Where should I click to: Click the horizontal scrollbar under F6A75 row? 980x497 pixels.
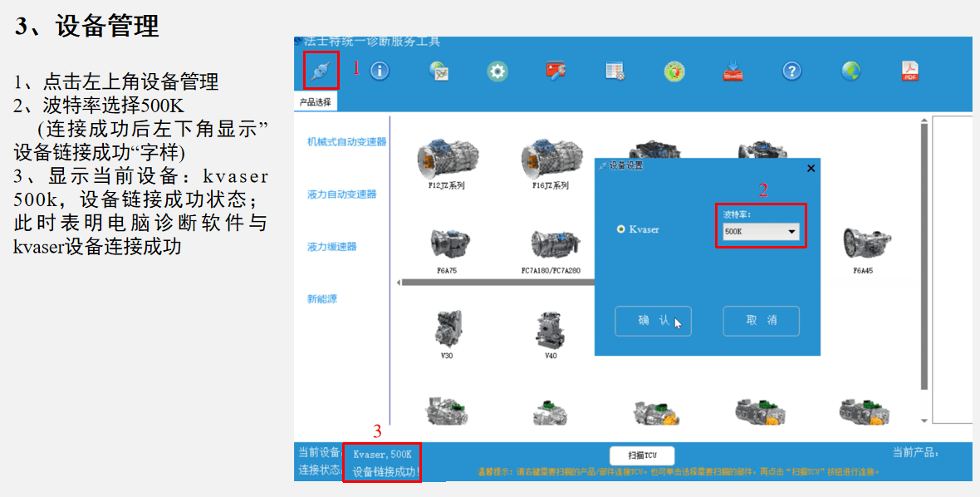(497, 283)
